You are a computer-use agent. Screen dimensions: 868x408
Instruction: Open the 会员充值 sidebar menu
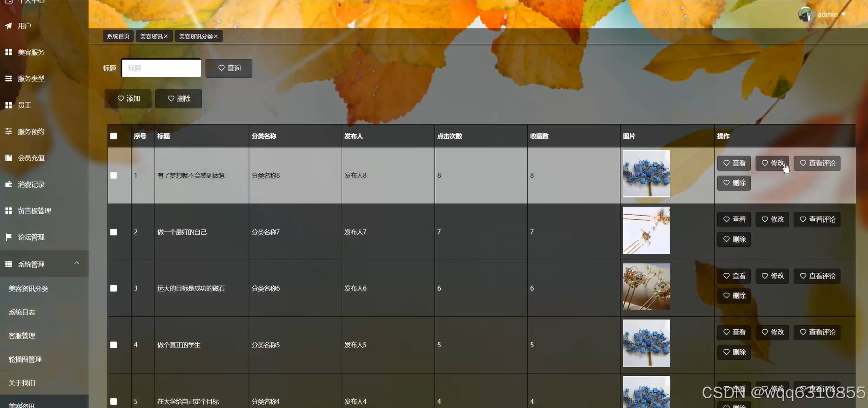click(x=44, y=158)
